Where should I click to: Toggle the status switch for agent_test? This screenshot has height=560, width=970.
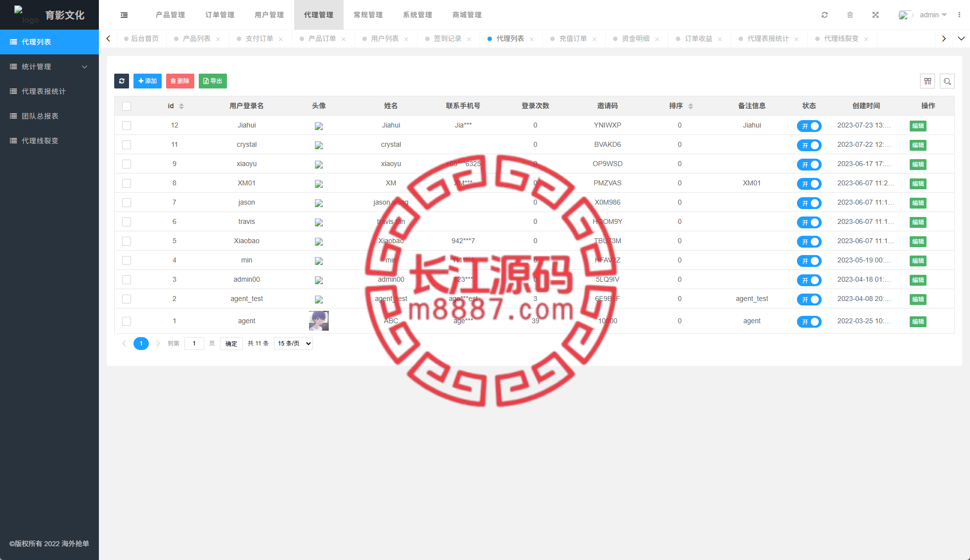pos(809,300)
